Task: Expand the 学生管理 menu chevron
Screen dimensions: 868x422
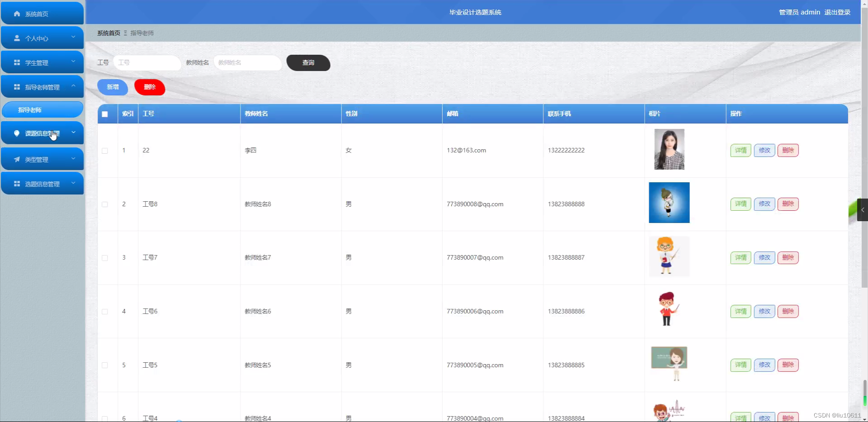Action: pos(73,62)
